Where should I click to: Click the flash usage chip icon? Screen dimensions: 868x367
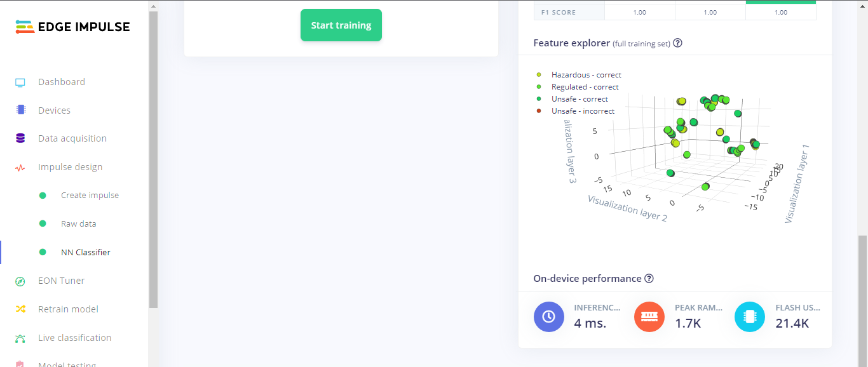click(750, 316)
